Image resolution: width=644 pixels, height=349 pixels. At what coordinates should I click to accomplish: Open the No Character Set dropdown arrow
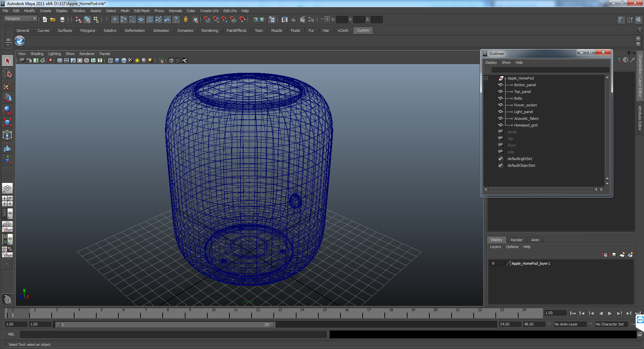coord(591,324)
